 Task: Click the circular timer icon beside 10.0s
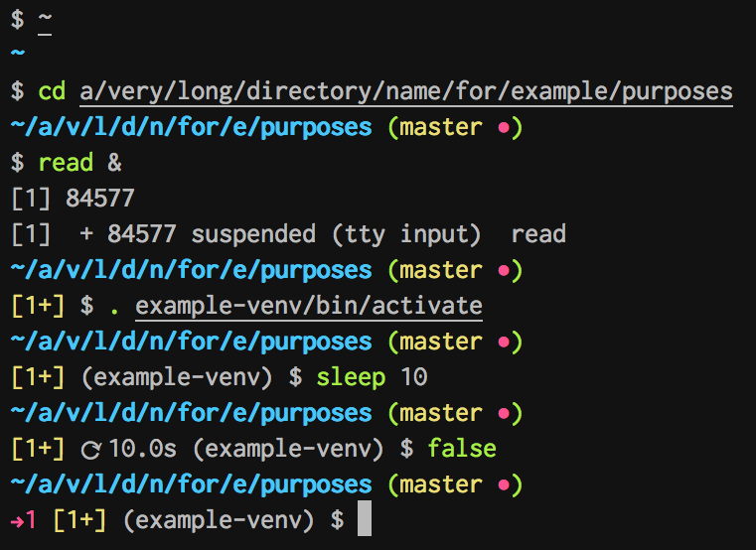click(90, 450)
